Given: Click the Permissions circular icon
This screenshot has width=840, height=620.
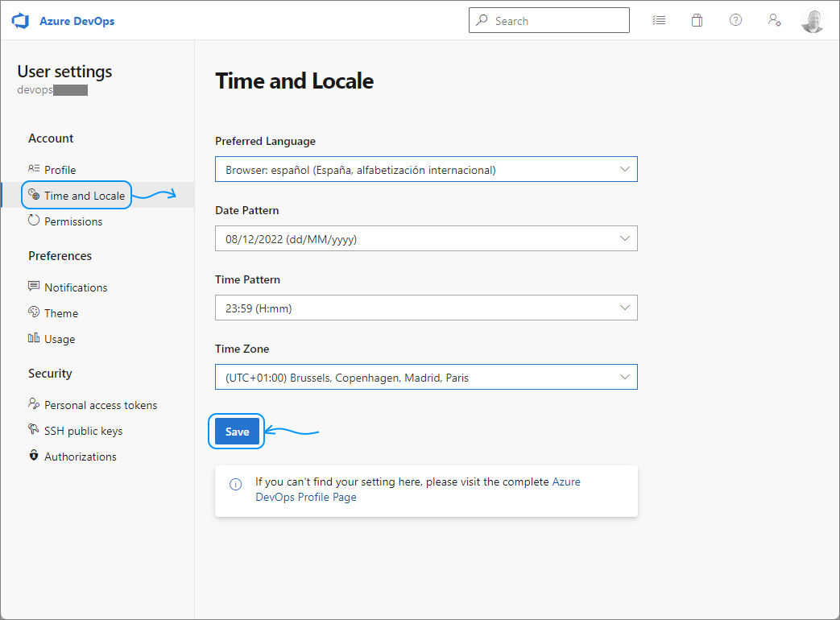Looking at the screenshot, I should click(34, 220).
